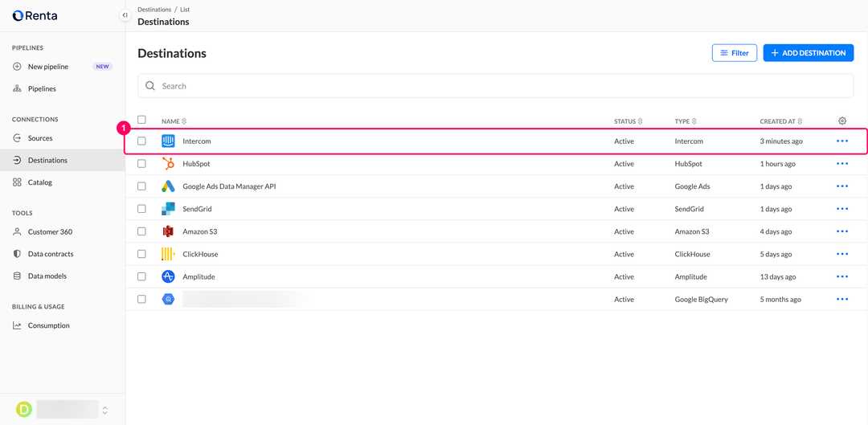This screenshot has width=868, height=425.
Task: Open table column settings gear
Action: 842,121
